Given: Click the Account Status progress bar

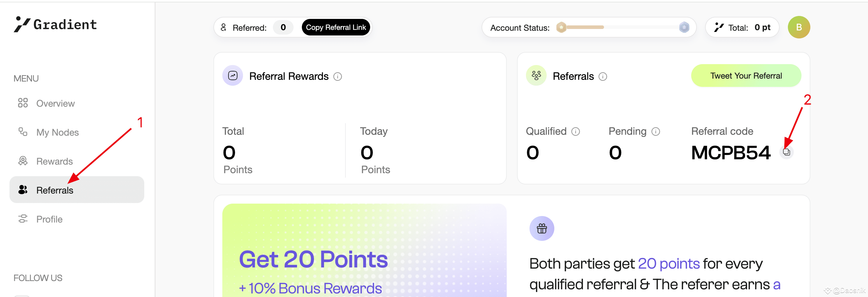Looking at the screenshot, I should tap(623, 27).
